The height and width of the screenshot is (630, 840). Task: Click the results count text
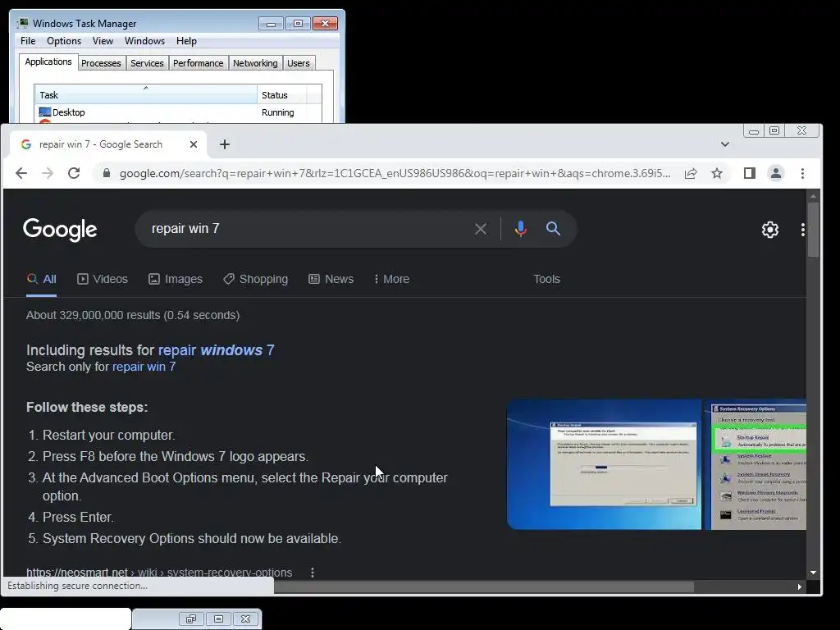pyautogui.click(x=133, y=315)
